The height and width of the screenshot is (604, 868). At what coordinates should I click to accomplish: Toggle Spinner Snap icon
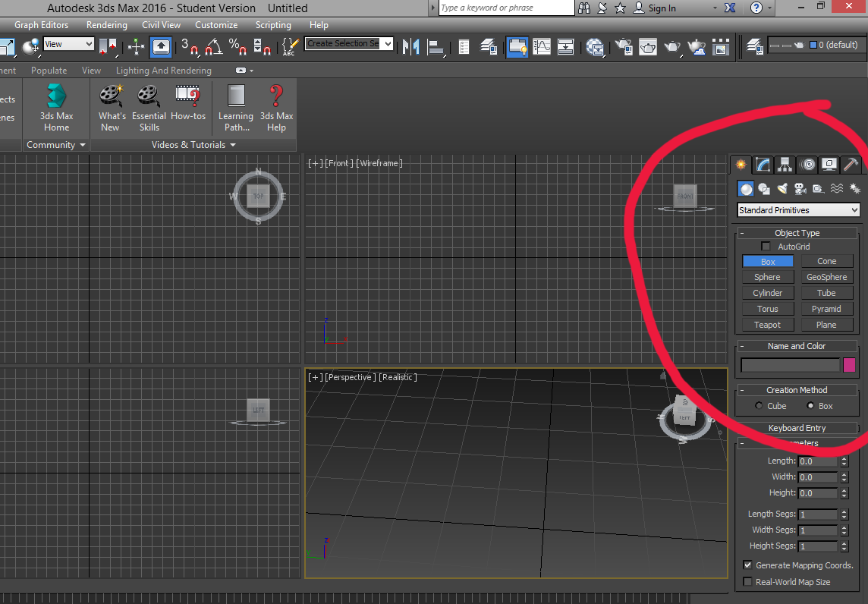262,47
